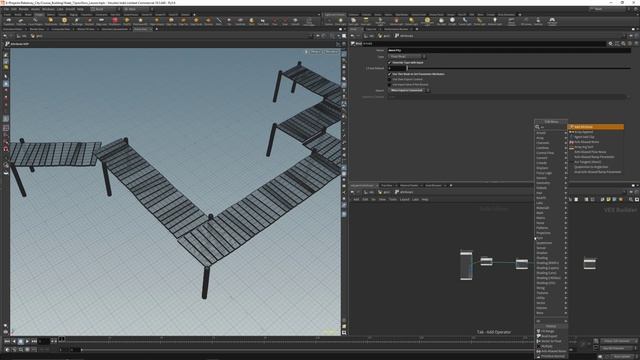Screen dimensions: 640x360
Task: Add a Camera from the Lights and Cameras shelf
Action: point(329,21)
